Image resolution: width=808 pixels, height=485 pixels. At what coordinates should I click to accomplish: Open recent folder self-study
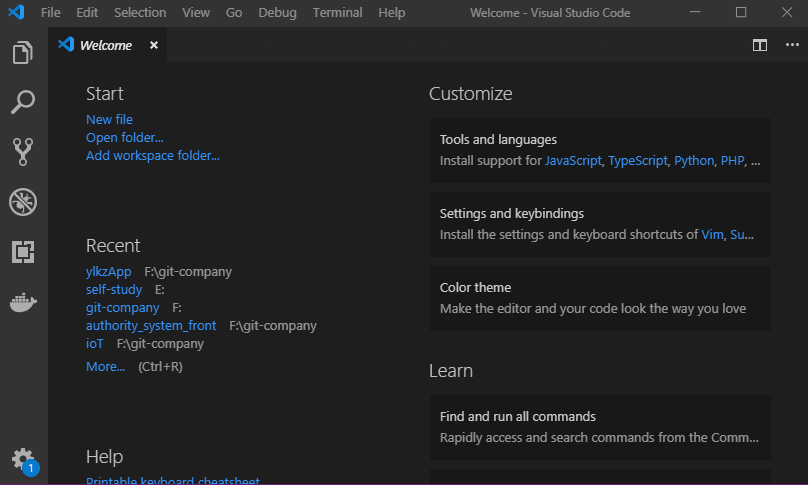coord(114,290)
